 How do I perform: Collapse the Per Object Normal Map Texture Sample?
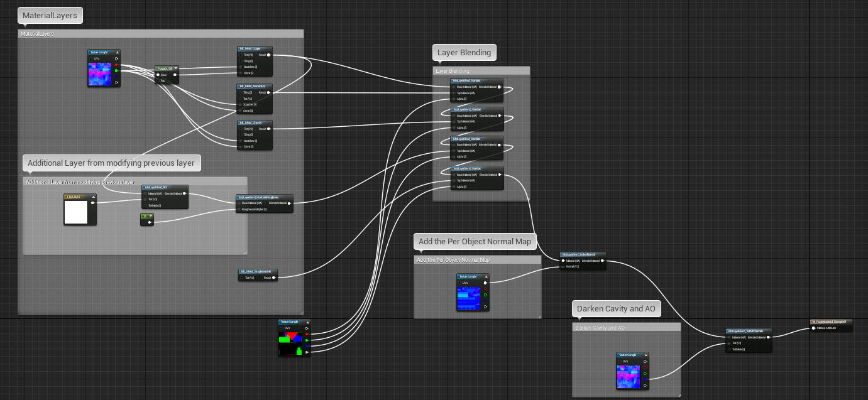486,276
